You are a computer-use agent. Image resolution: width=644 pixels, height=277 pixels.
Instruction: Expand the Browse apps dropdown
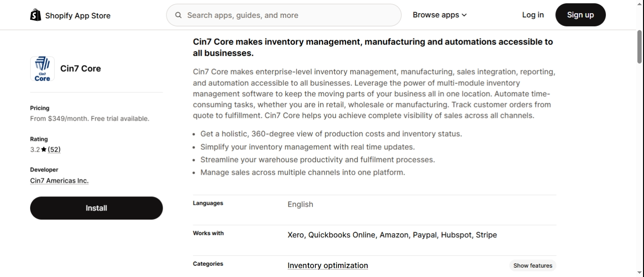pyautogui.click(x=440, y=15)
